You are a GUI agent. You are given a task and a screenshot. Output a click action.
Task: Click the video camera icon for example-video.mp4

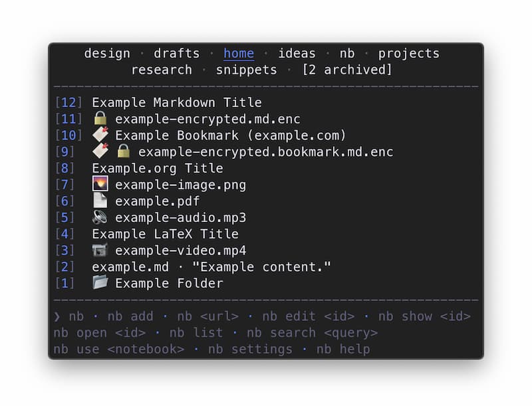coord(100,250)
